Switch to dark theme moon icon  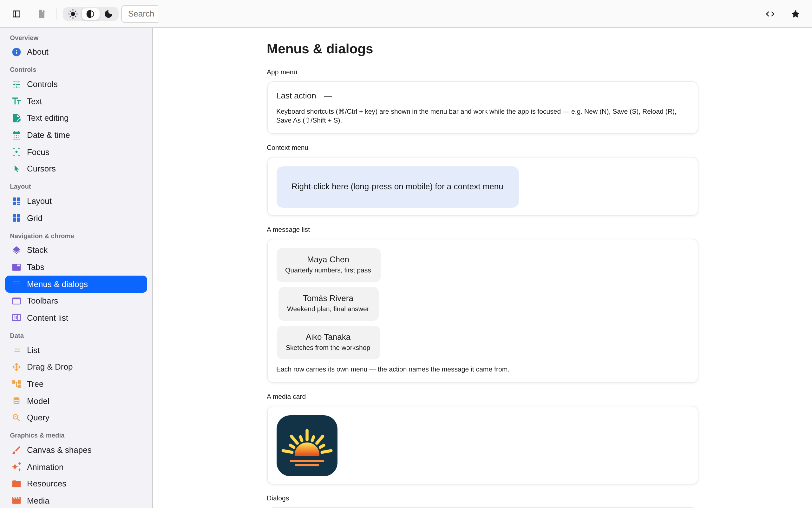pos(108,14)
